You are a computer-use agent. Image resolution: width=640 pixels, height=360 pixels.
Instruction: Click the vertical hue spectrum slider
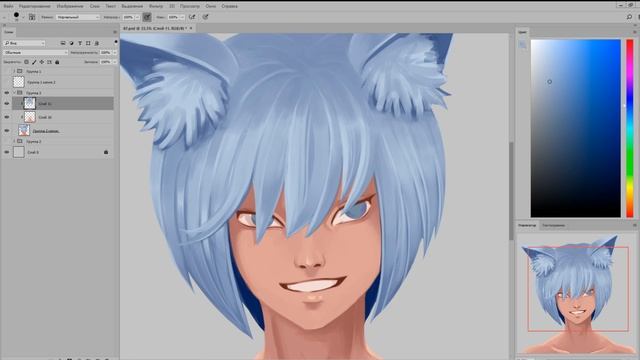pyautogui.click(x=630, y=128)
